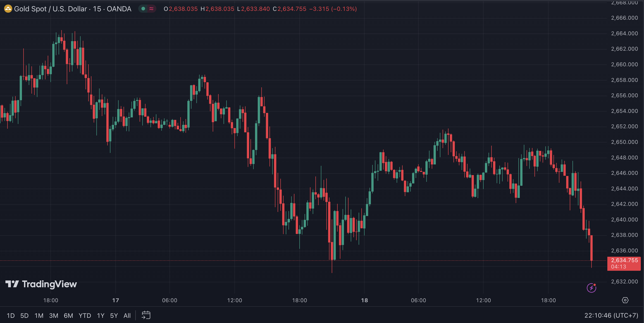Select the All time range
Screen dimensions: 644x323
tap(127, 316)
